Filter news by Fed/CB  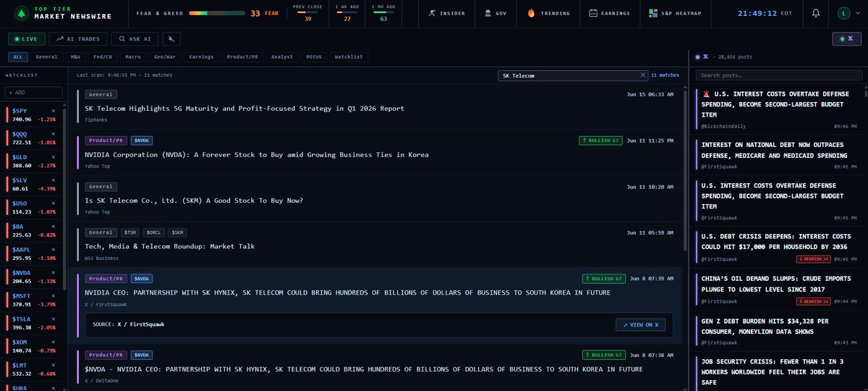click(x=103, y=56)
